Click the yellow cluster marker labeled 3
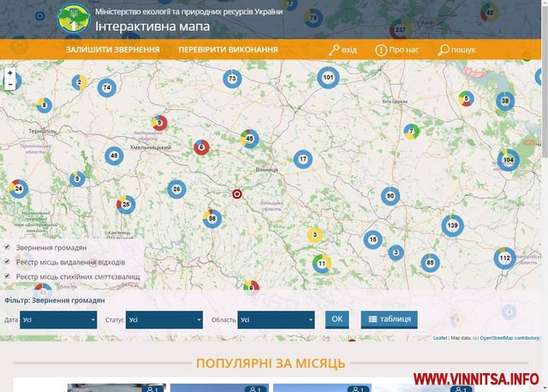Screen dimensions: 548x392 (x=315, y=235)
